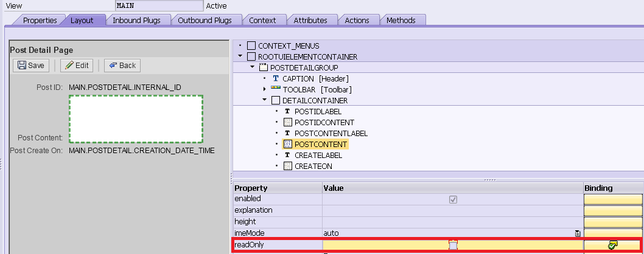Image resolution: width=644 pixels, height=254 pixels.
Task: Click the POSTCONTENTLABEL label icon
Action: coord(287,133)
